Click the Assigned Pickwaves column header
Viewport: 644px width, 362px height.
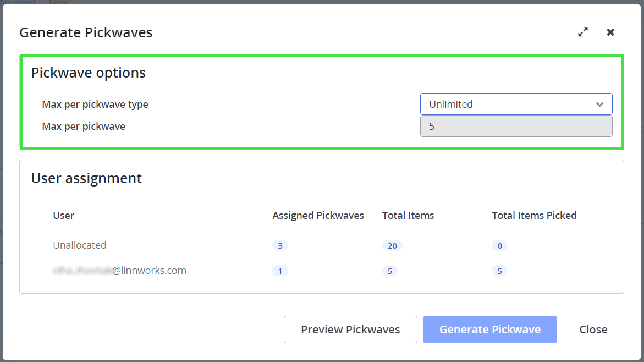(x=318, y=216)
